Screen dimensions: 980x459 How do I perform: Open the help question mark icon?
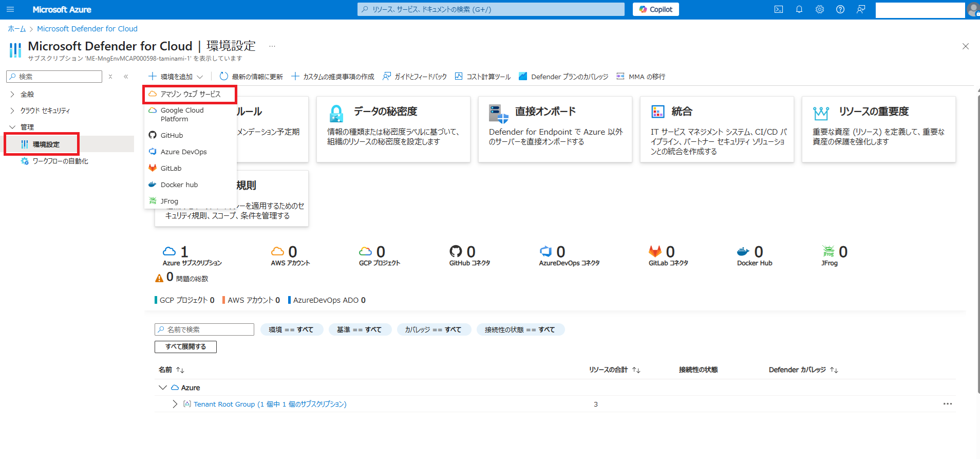[x=840, y=9]
